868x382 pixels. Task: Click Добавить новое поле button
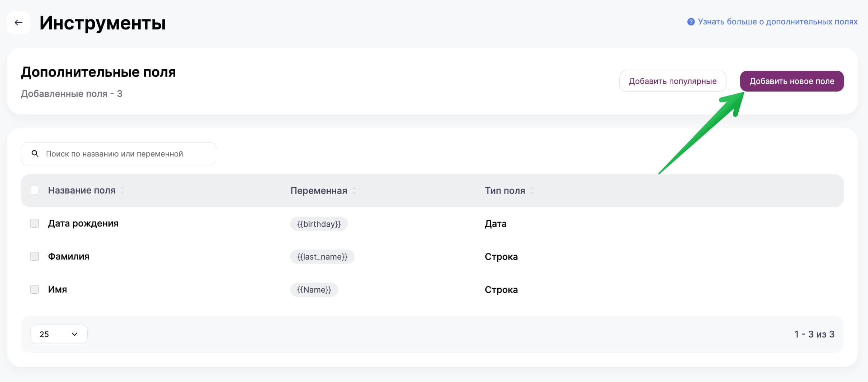791,81
